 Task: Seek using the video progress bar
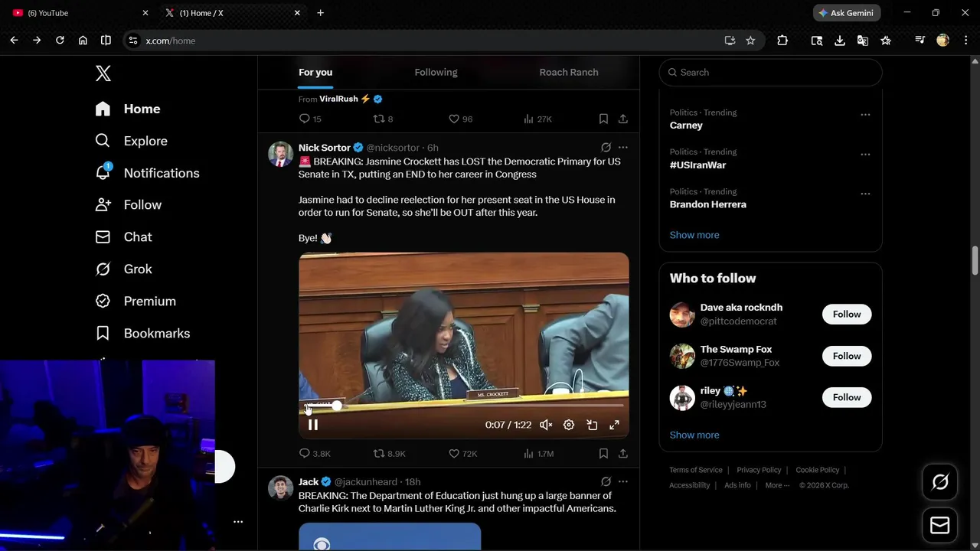click(x=464, y=406)
